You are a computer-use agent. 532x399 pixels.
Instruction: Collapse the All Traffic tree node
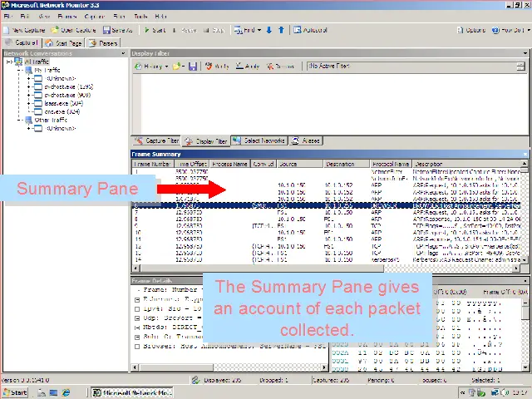pos(9,62)
